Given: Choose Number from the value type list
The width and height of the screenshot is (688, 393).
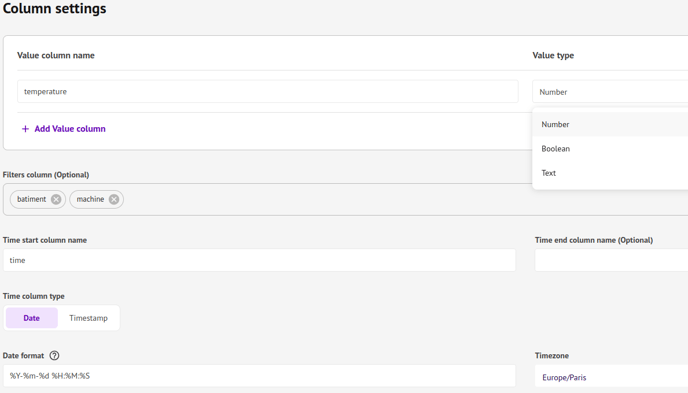Looking at the screenshot, I should click(610, 125).
